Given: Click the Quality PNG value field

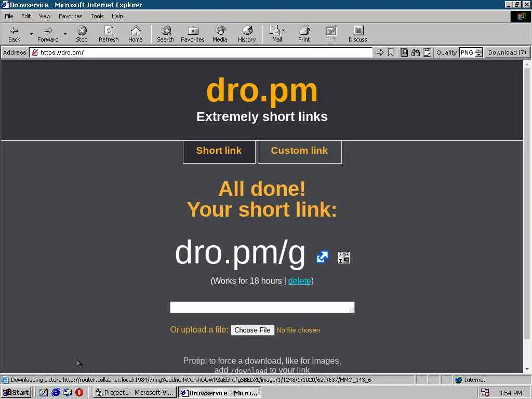Looking at the screenshot, I should click(467, 52).
